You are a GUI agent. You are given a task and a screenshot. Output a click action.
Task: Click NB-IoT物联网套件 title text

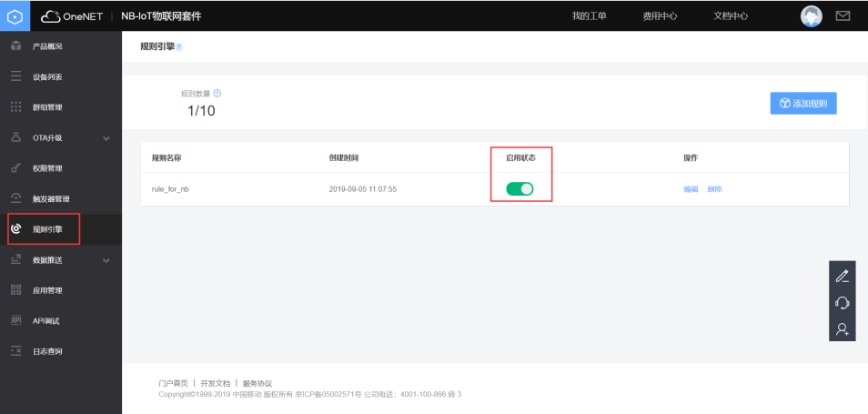(x=161, y=16)
